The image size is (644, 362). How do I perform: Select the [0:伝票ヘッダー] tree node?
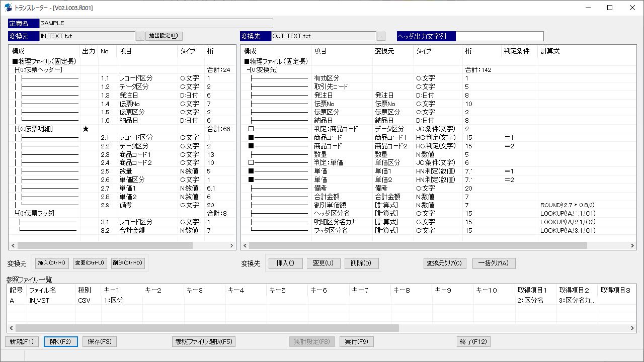(x=40, y=70)
